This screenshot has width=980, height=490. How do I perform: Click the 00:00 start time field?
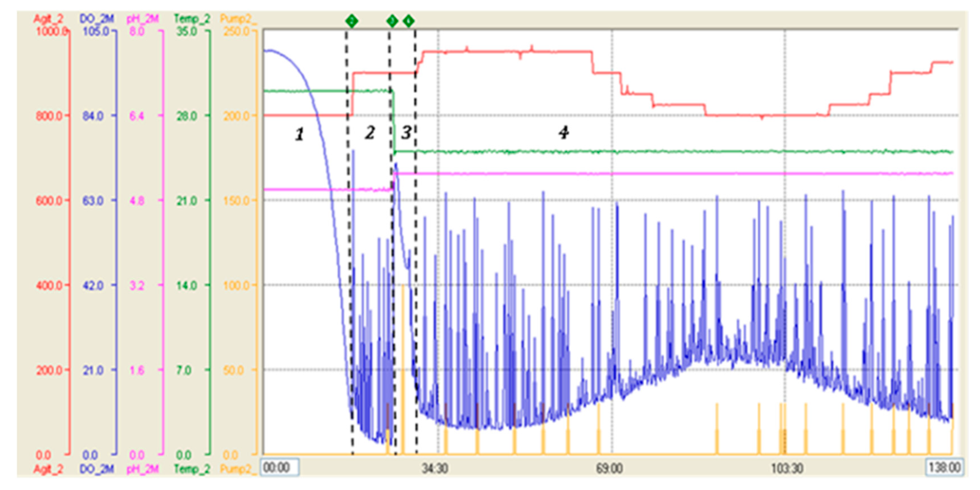tap(280, 467)
